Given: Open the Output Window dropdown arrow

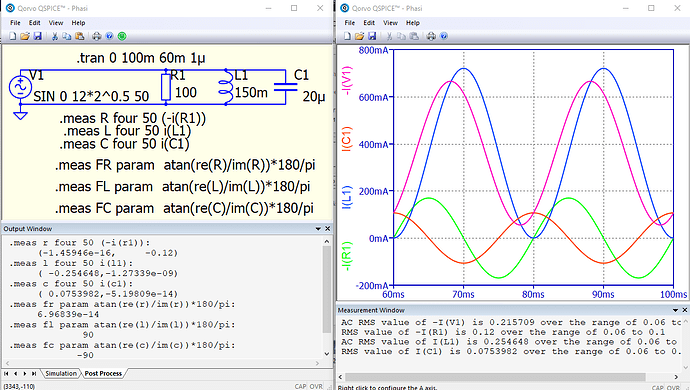Looking at the screenshot, I should coord(318,229).
